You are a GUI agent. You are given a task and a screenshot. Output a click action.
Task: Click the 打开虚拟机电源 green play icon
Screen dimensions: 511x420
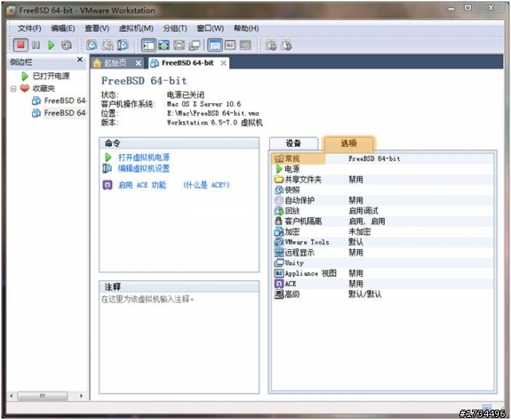pyautogui.click(x=108, y=157)
